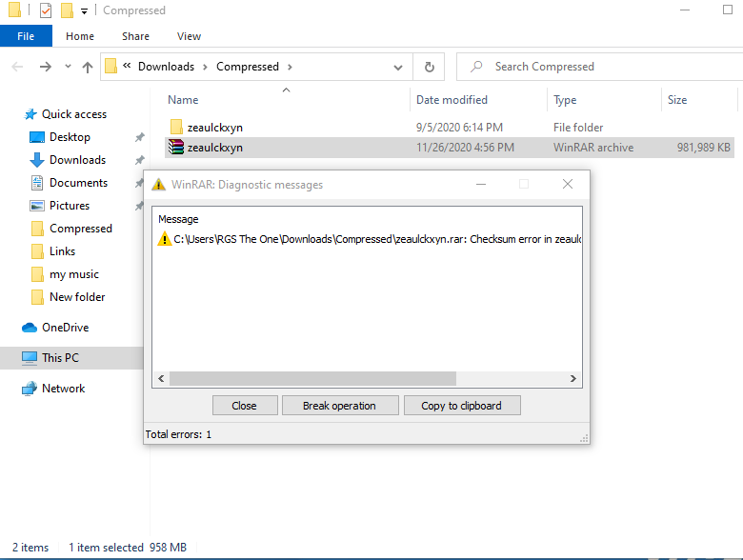The image size is (743, 560).
Task: Open Compressed folder in navigation pane
Action: [81, 229]
